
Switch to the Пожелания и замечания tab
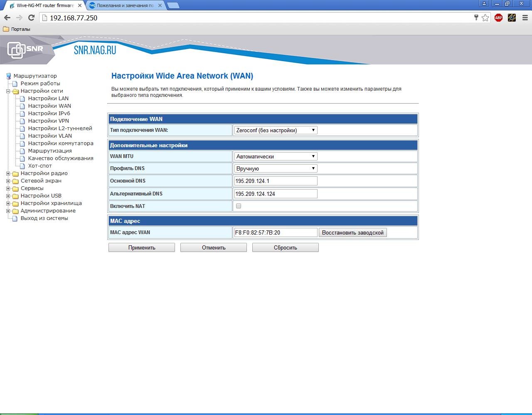125,5
